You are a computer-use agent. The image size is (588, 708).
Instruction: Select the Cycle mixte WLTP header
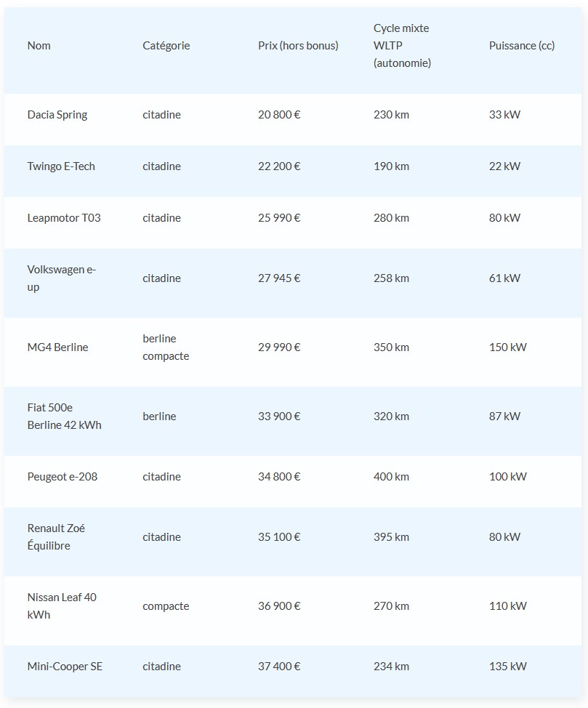point(402,46)
